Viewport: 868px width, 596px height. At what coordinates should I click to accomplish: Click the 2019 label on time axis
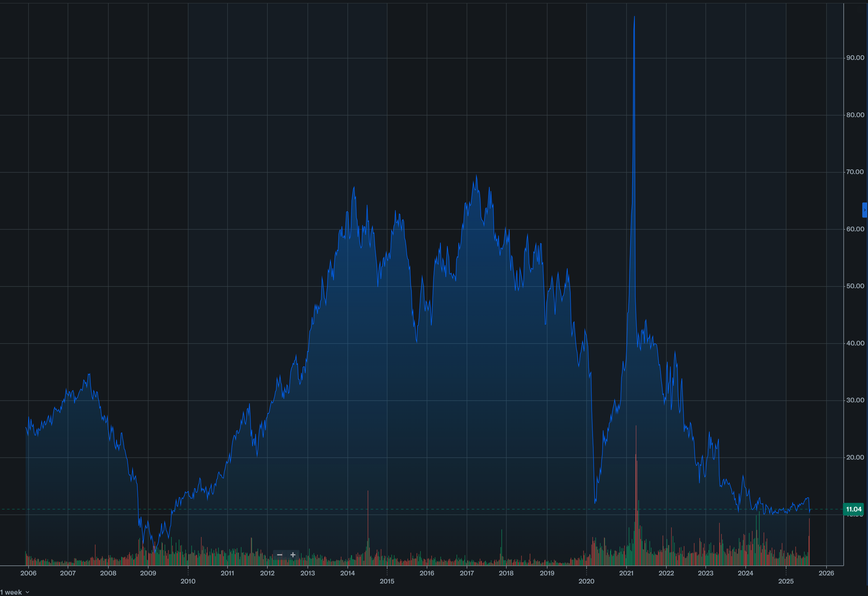point(547,573)
